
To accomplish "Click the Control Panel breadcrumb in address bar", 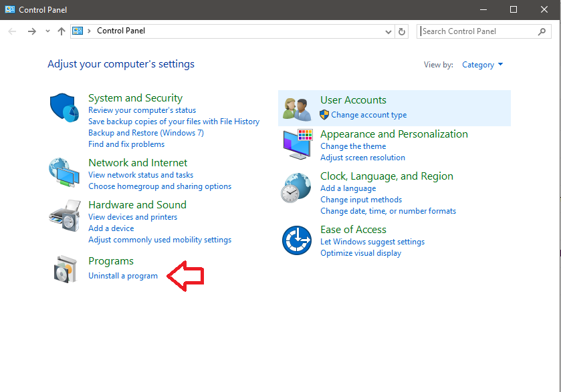I will click(121, 31).
